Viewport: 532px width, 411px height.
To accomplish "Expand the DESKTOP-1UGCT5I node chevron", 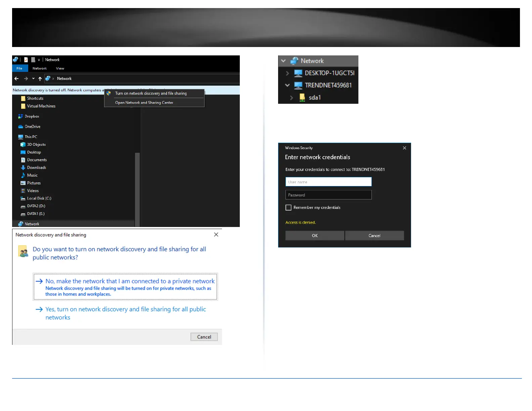I will (287, 73).
